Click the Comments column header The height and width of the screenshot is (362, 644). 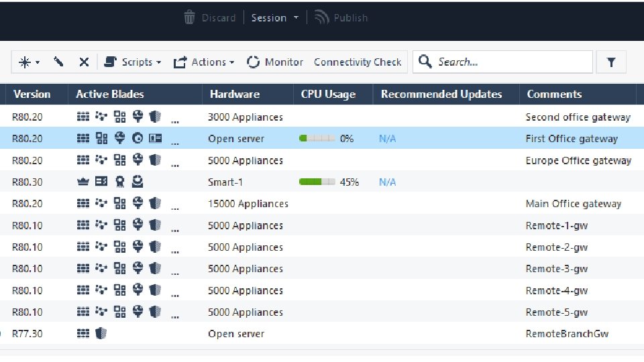(554, 94)
